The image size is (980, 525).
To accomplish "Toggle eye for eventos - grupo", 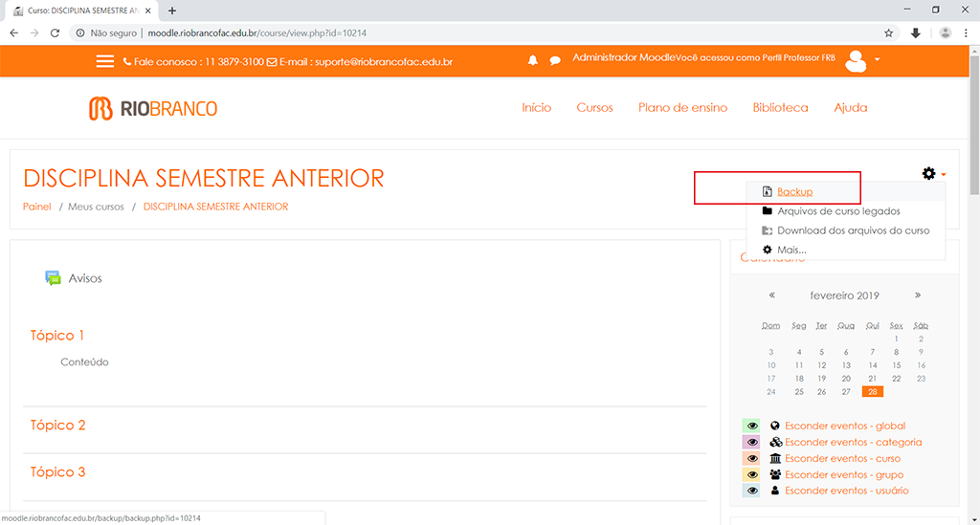I will click(x=752, y=474).
